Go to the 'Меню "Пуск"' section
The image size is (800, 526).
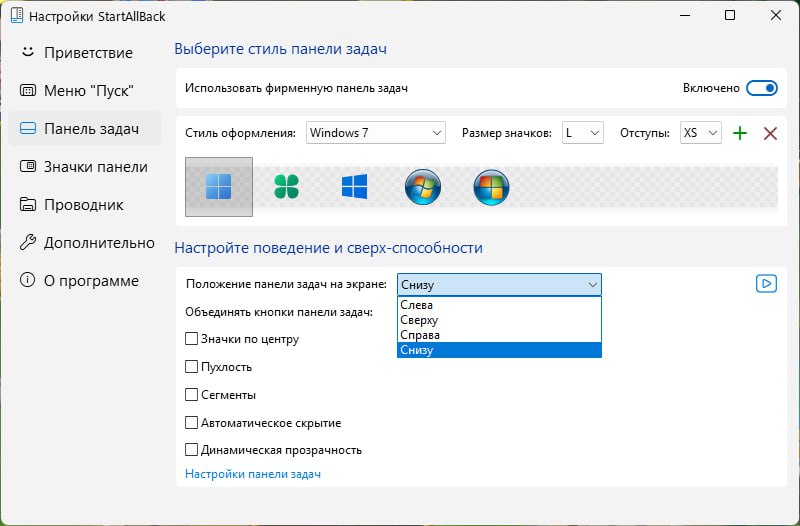point(88,90)
